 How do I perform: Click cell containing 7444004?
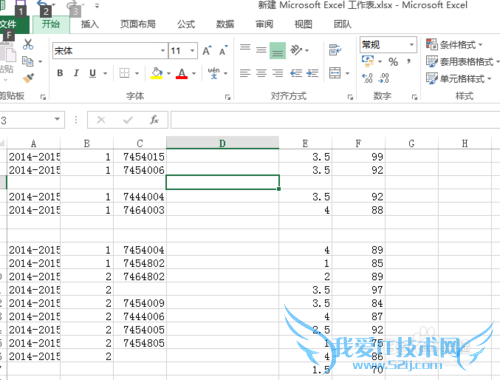point(140,196)
